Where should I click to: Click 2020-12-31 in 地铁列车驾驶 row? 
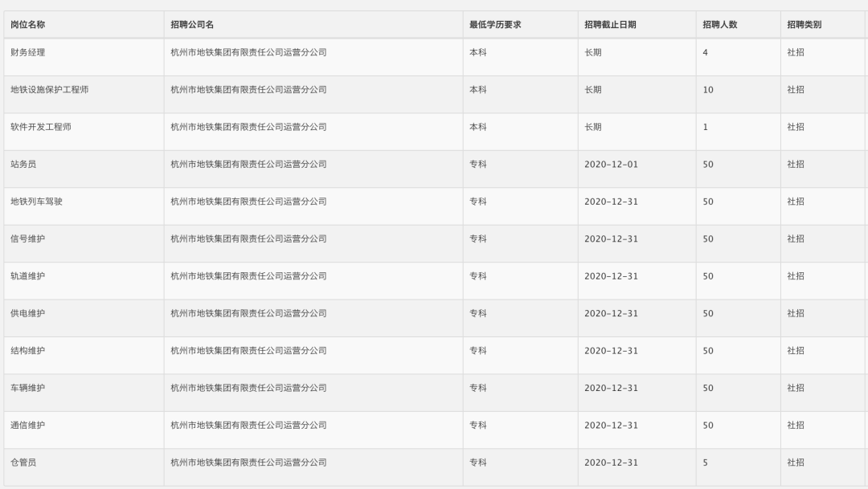click(611, 202)
